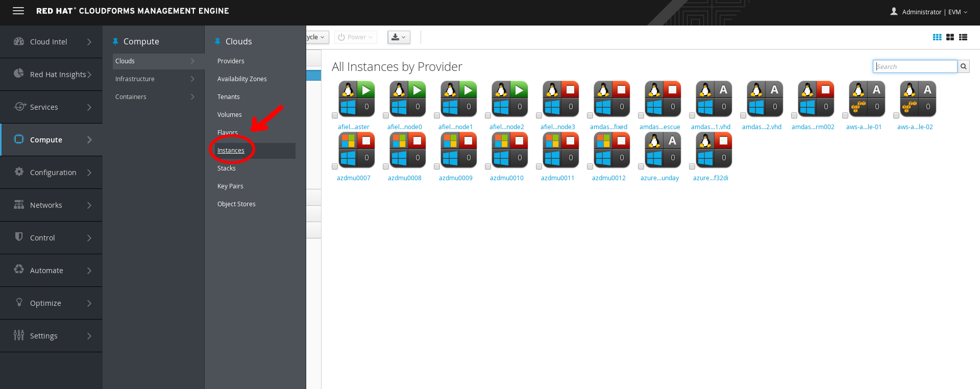Image resolution: width=980 pixels, height=389 pixels.
Task: Click the pin icon next to Compute
Action: (x=115, y=41)
